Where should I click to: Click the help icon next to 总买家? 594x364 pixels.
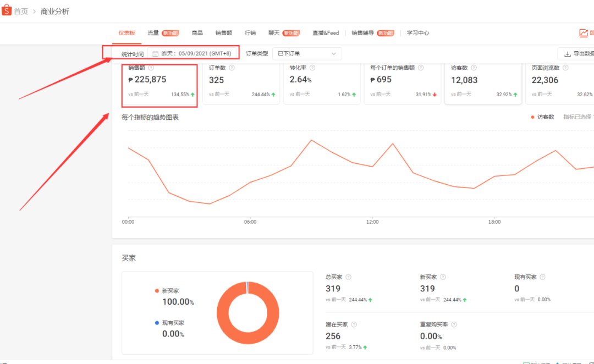pos(350,277)
